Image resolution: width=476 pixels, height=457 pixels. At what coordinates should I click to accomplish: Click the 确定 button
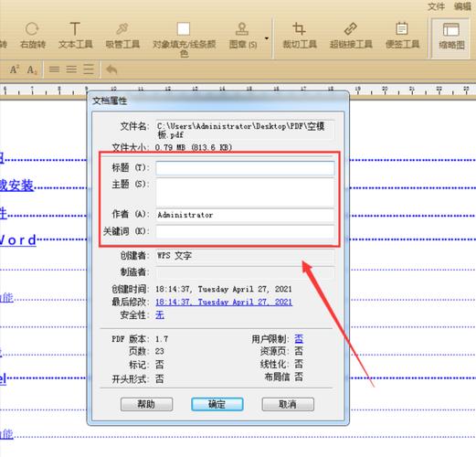coord(217,404)
